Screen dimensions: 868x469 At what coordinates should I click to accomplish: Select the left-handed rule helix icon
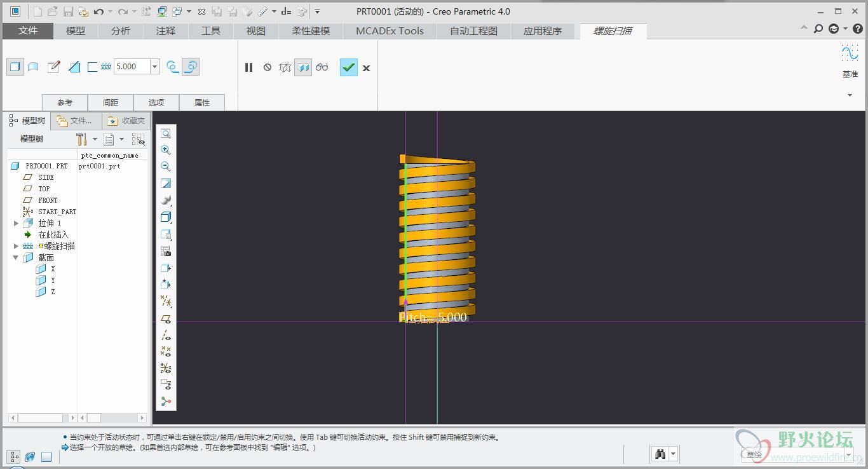[172, 67]
